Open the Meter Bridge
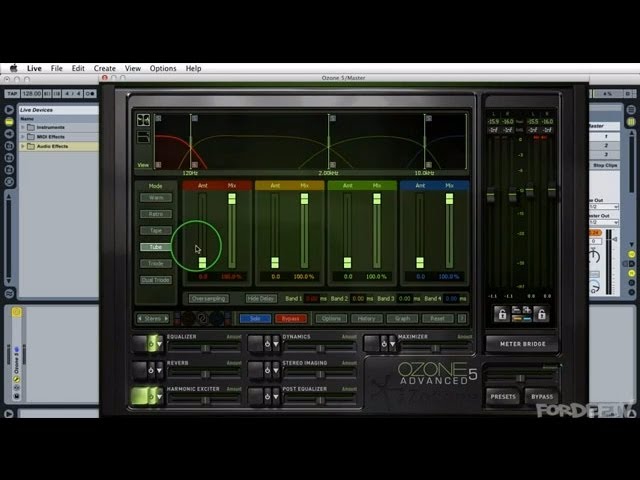The width and height of the screenshot is (640, 480). click(522, 344)
